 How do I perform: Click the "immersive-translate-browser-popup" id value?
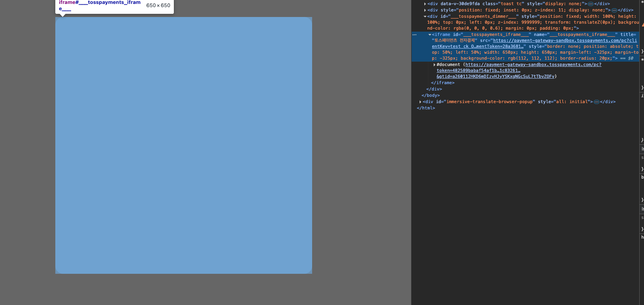[490, 102]
